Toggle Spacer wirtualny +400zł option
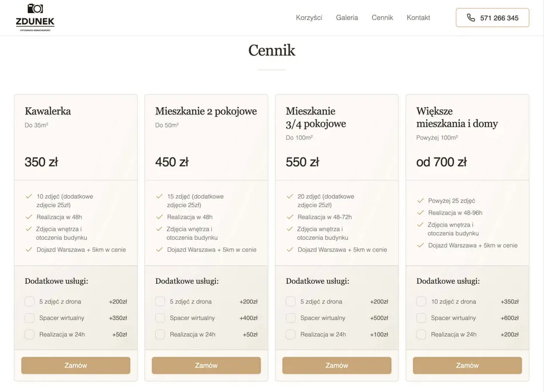 coord(160,318)
